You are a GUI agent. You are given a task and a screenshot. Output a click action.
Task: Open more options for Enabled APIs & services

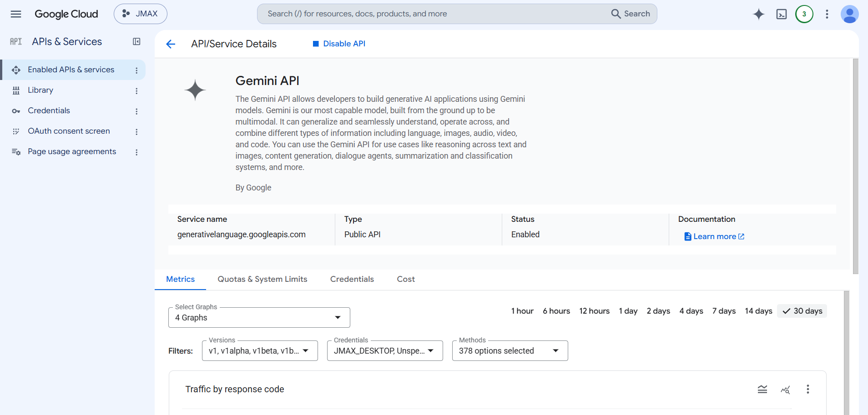(x=136, y=70)
